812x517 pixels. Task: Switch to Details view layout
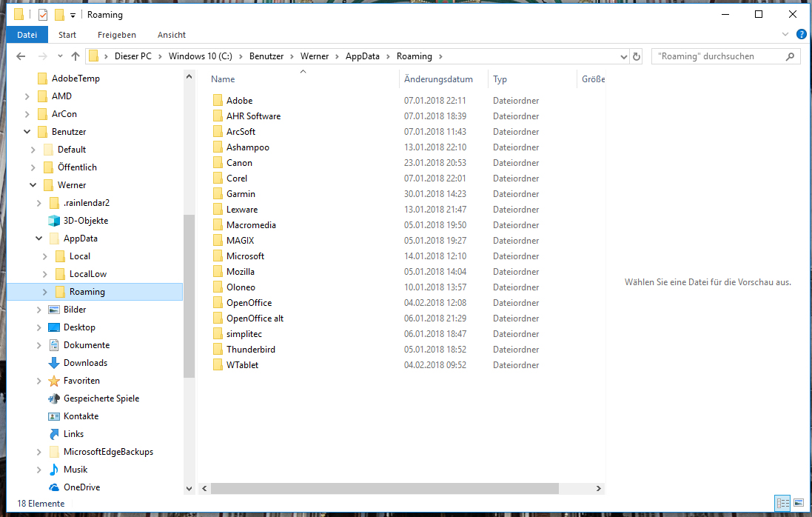click(x=783, y=504)
